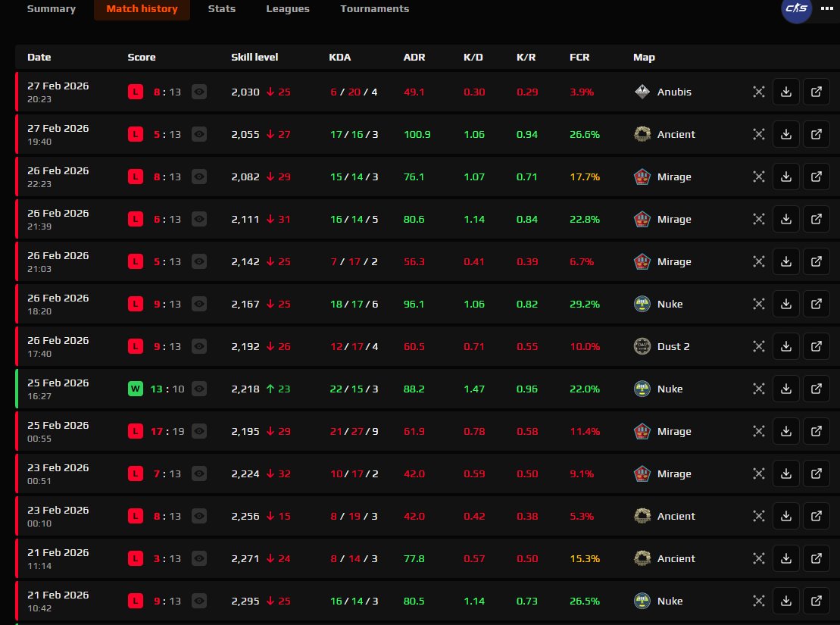This screenshot has height=625, width=840.
Task: Toggle eye icon on 17:19 loss row
Action: [x=198, y=431]
